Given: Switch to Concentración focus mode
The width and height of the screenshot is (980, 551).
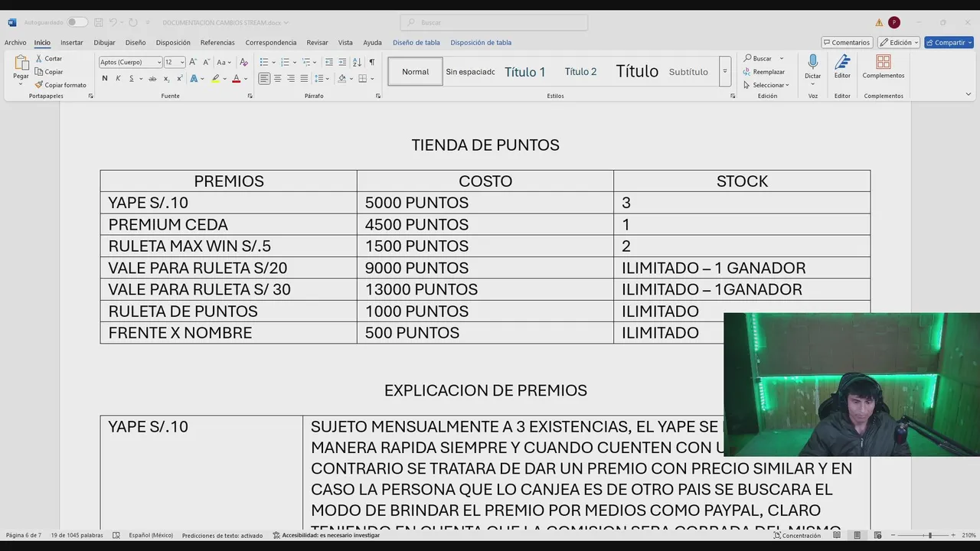Looking at the screenshot, I should (x=797, y=536).
